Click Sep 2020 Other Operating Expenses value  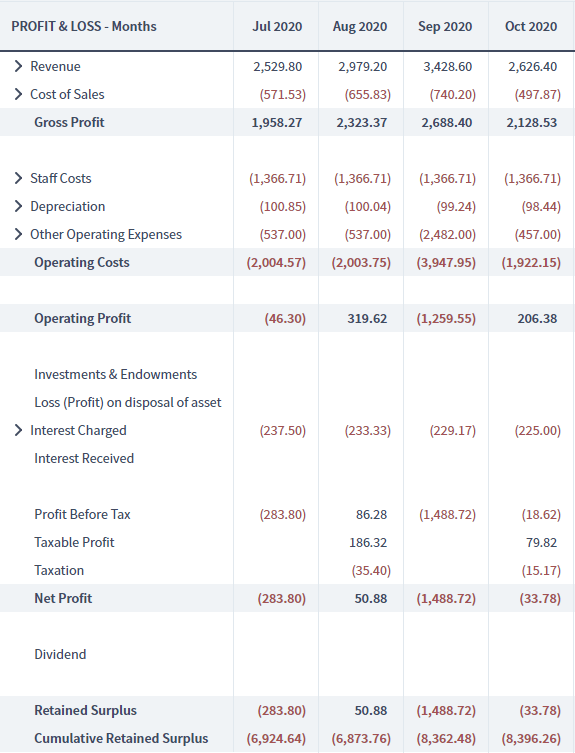pos(447,234)
